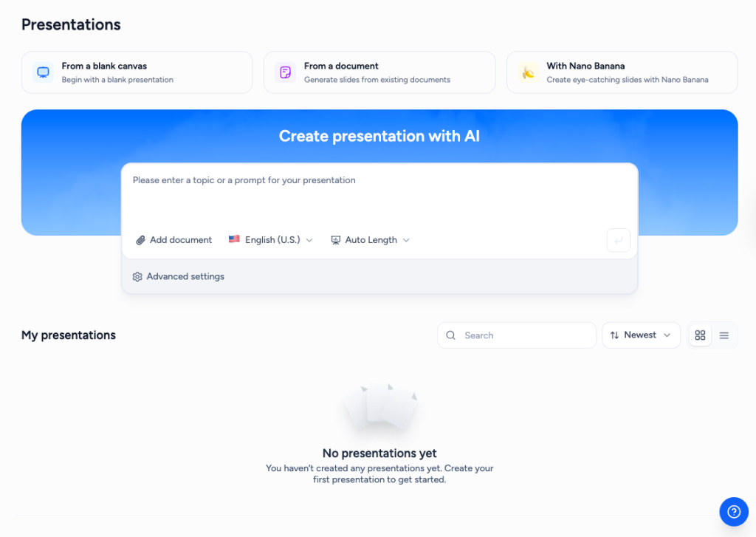Open the help support chat icon
This screenshot has height=537, width=756.
tap(734, 511)
